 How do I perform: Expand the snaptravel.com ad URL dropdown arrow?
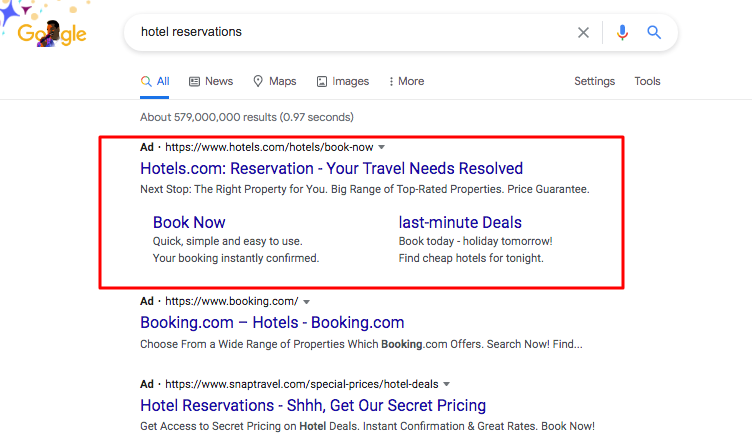click(x=446, y=384)
